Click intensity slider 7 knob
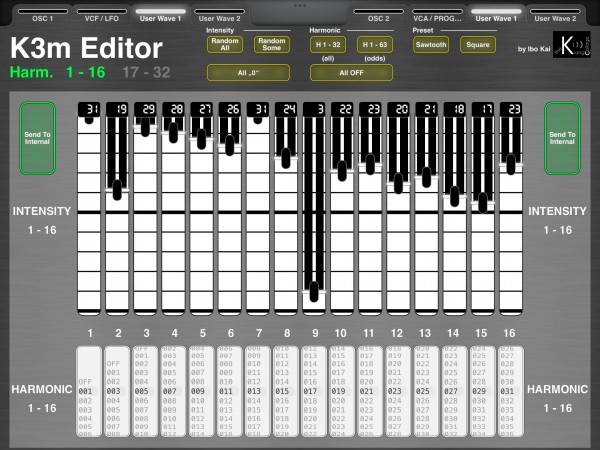Screen dimensions: 600x450 pyautogui.click(x=258, y=119)
